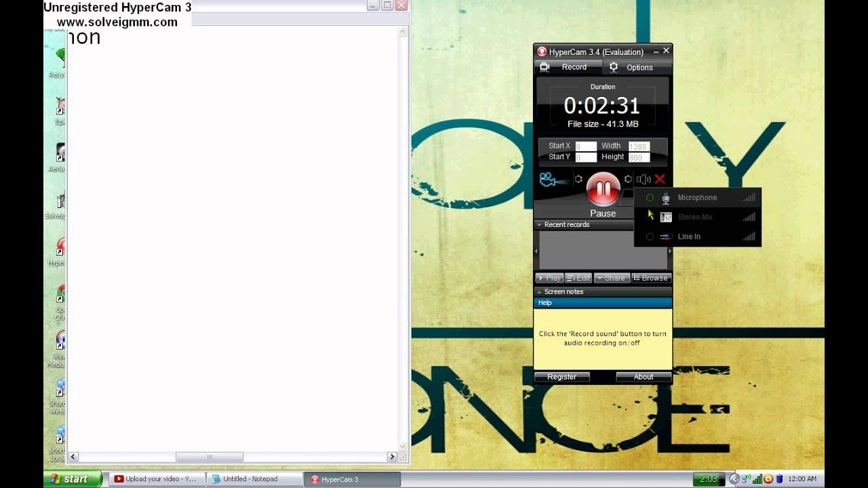868x488 pixels.
Task: Click the speaker Record sound icon
Action: [x=644, y=180]
